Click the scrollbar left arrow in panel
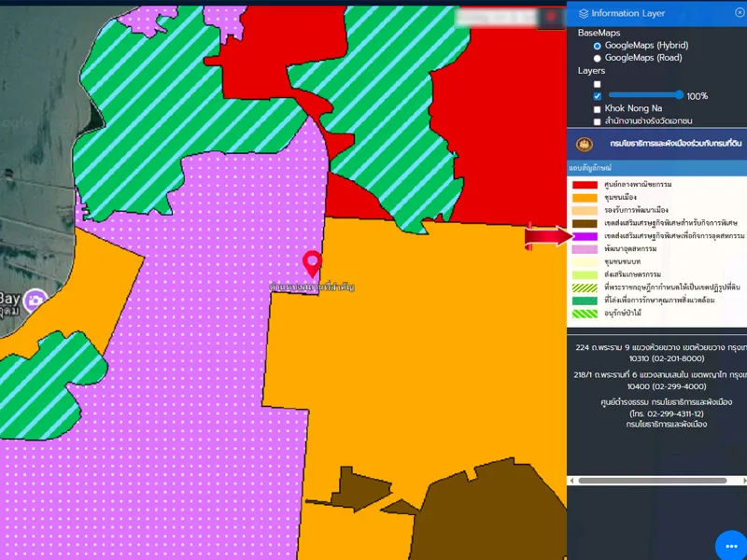This screenshot has height=560, width=747. (572, 481)
